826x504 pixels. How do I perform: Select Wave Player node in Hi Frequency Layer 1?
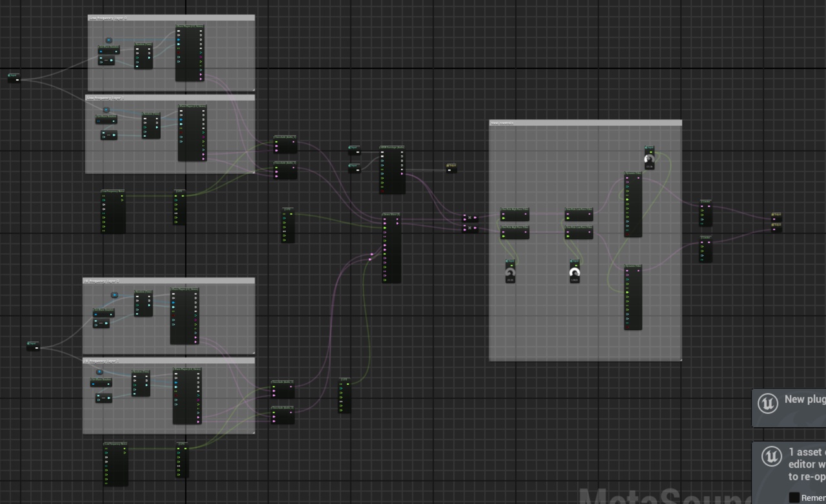tap(187, 396)
